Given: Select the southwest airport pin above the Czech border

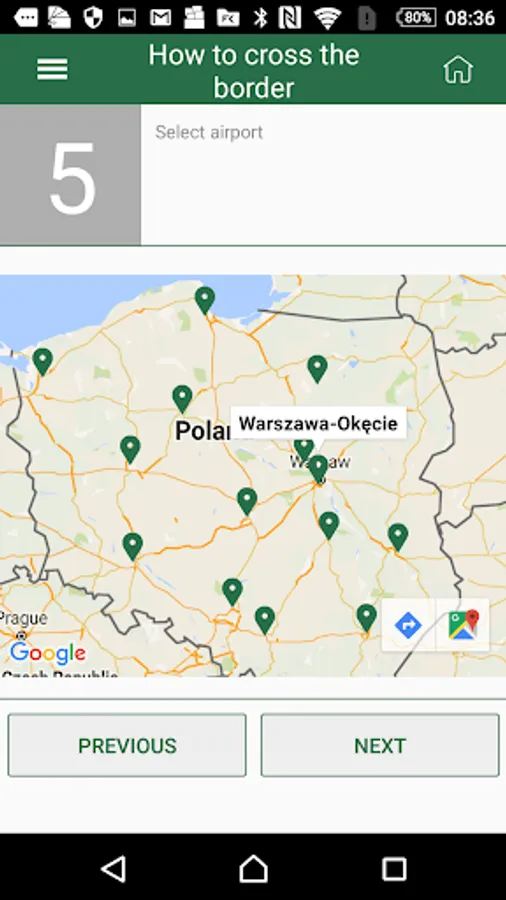Looking at the screenshot, I should (133, 546).
